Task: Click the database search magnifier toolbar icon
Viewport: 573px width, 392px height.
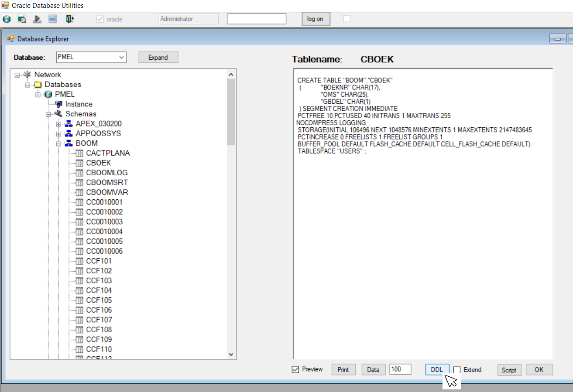Action: [x=22, y=19]
